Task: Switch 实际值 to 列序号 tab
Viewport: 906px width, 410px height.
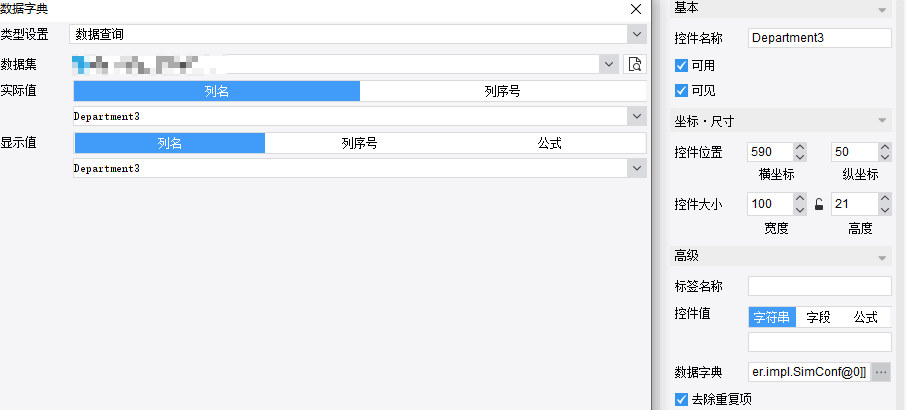Action: 503,91
